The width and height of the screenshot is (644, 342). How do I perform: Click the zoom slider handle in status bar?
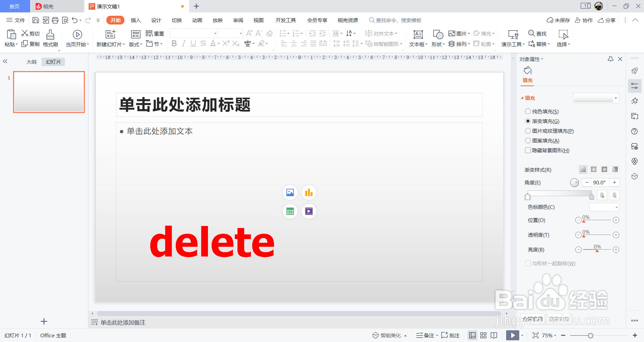(591, 335)
